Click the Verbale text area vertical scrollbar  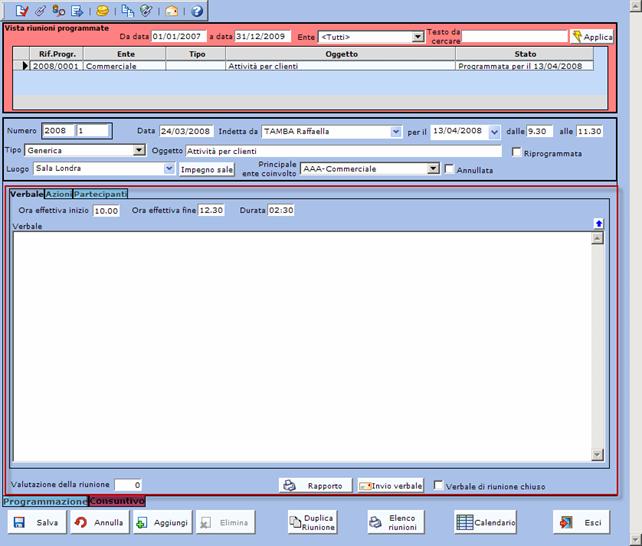[x=598, y=345]
